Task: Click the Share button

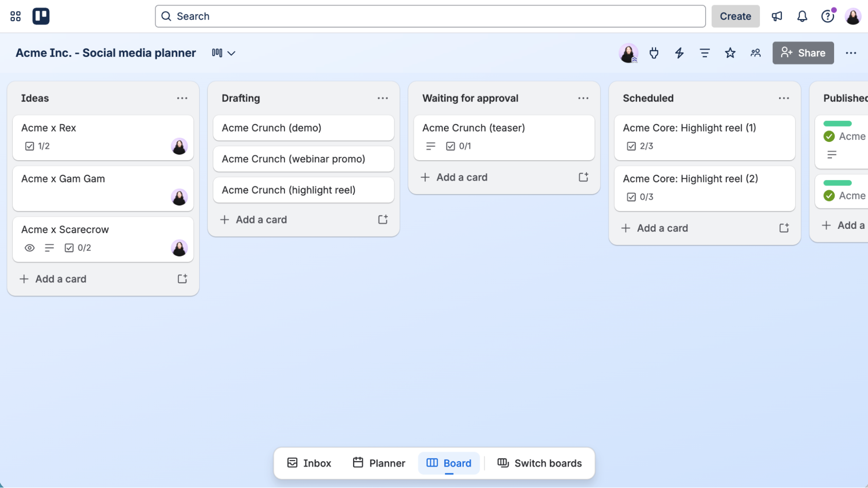Action: point(803,53)
